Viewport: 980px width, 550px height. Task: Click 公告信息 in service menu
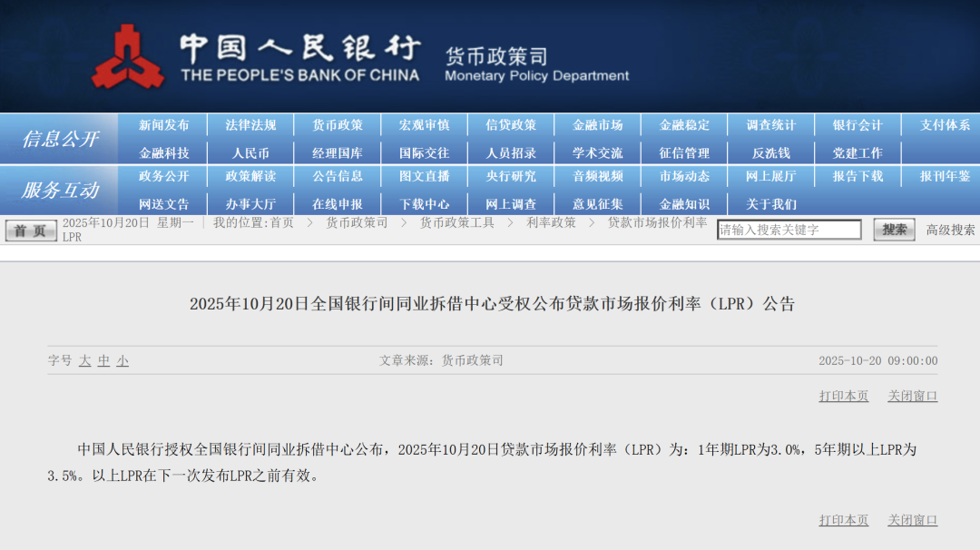[338, 176]
